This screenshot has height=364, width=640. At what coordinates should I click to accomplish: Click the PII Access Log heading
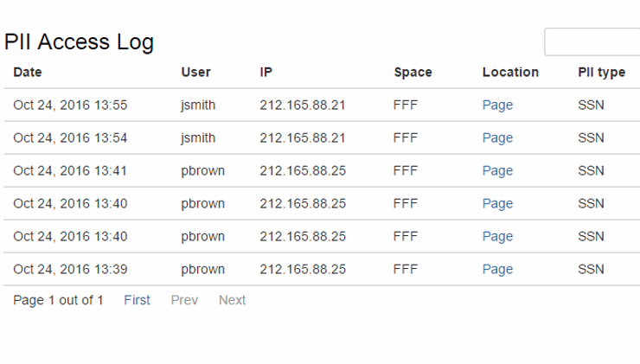pyautogui.click(x=80, y=42)
